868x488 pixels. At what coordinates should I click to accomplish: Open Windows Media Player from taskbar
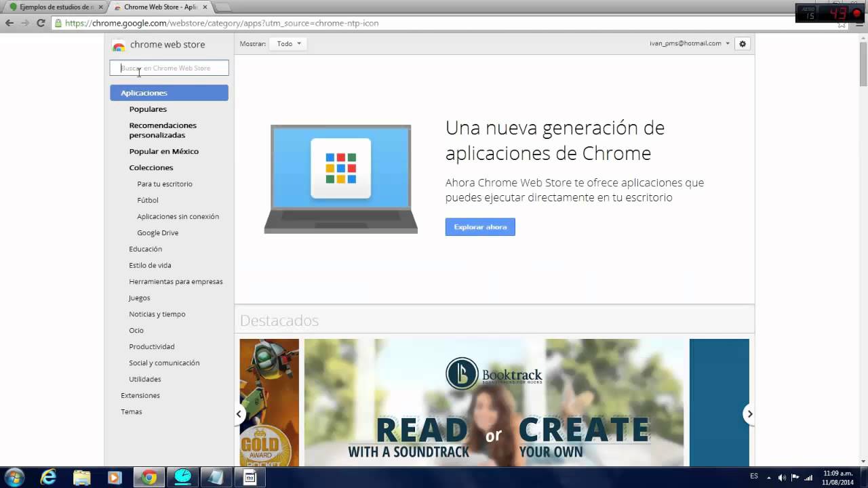(115, 477)
